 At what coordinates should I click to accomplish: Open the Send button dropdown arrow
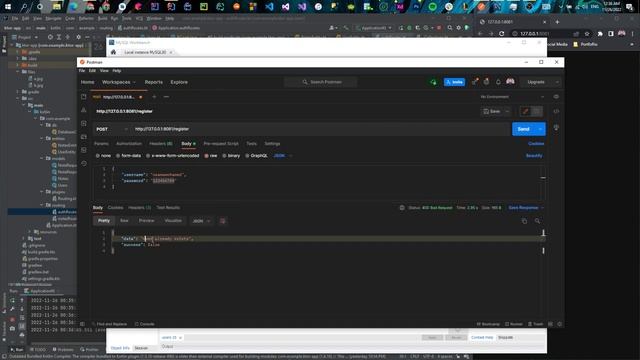(540, 129)
